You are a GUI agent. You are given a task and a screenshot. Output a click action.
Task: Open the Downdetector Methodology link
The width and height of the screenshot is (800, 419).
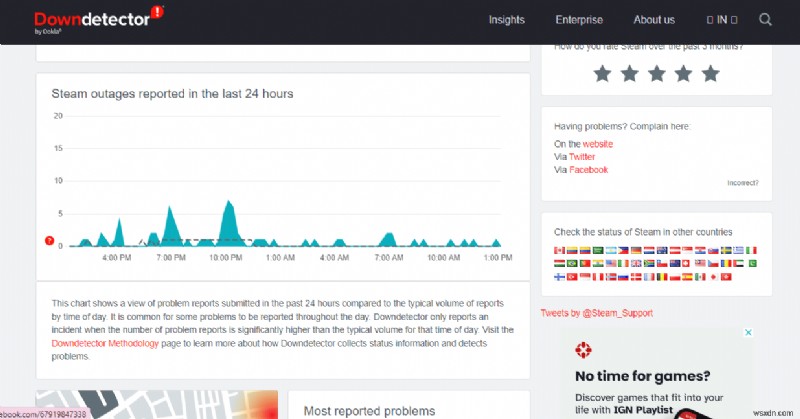(105, 343)
